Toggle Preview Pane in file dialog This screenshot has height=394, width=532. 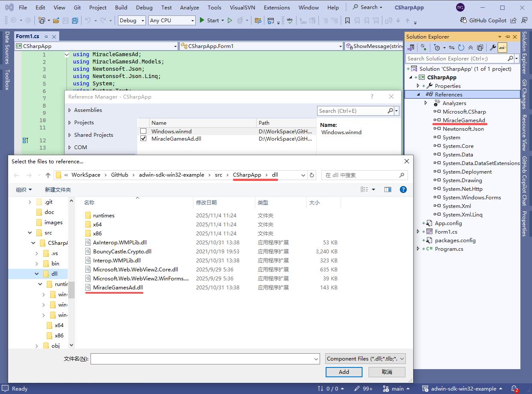click(x=387, y=189)
